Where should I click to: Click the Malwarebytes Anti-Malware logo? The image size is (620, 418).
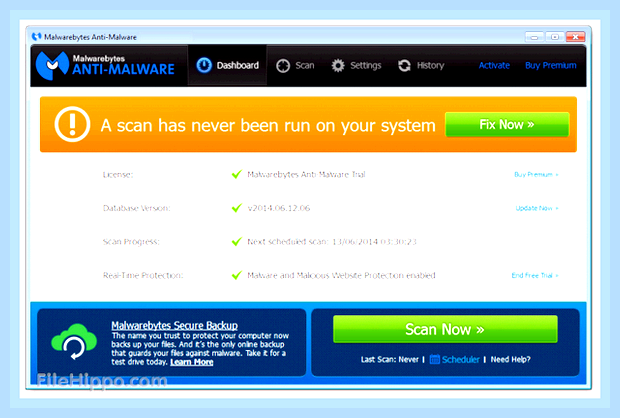click(105, 65)
